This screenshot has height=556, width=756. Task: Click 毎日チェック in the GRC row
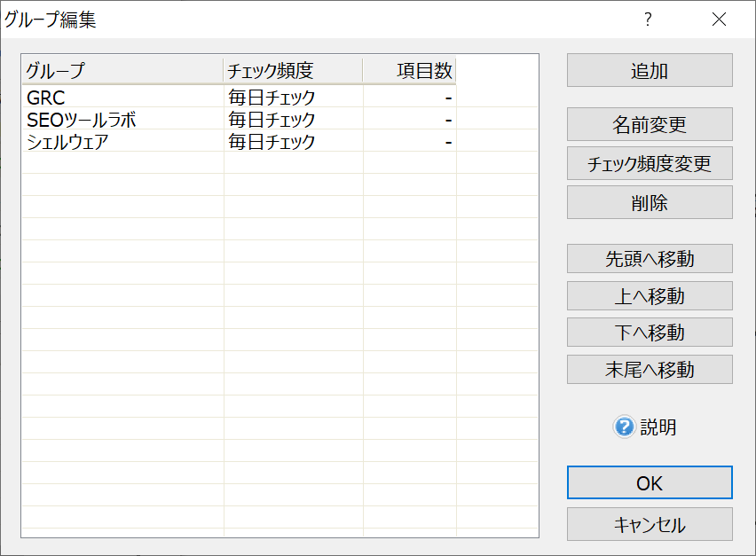pos(272,98)
